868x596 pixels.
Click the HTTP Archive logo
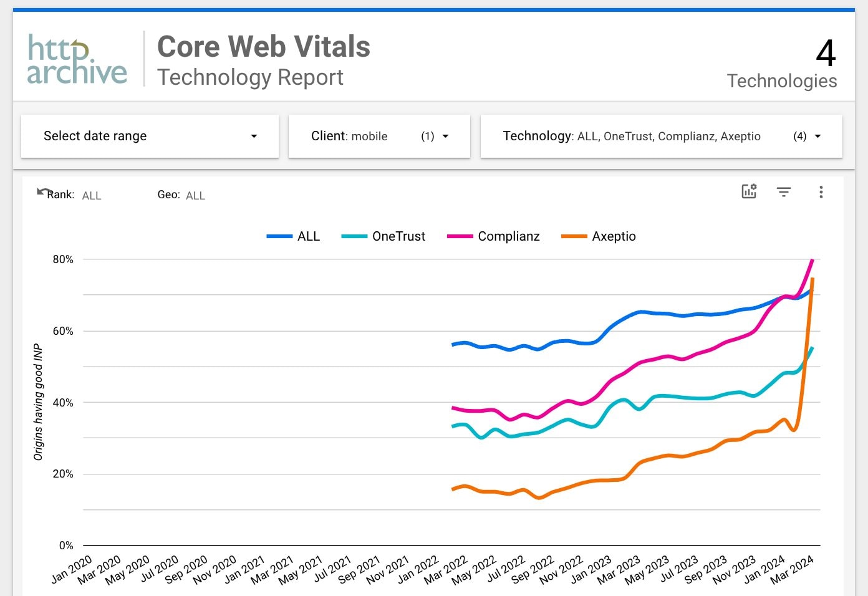77,60
